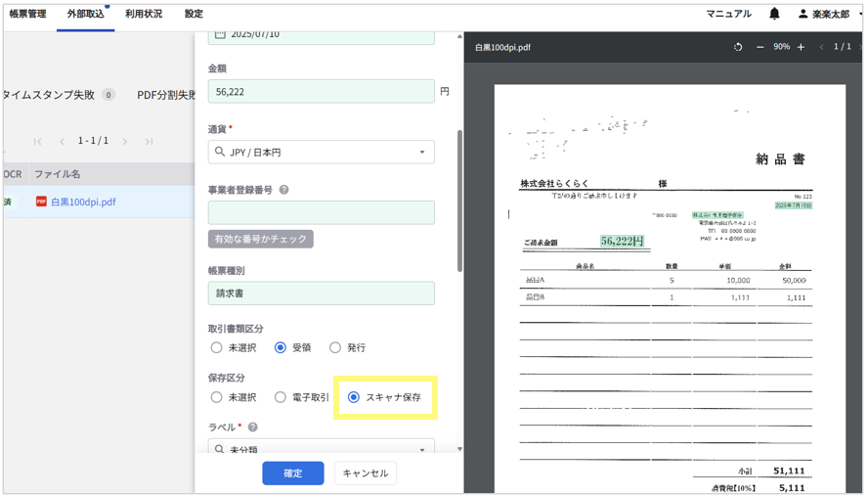Choose スキャナ保存 radio option

354,397
